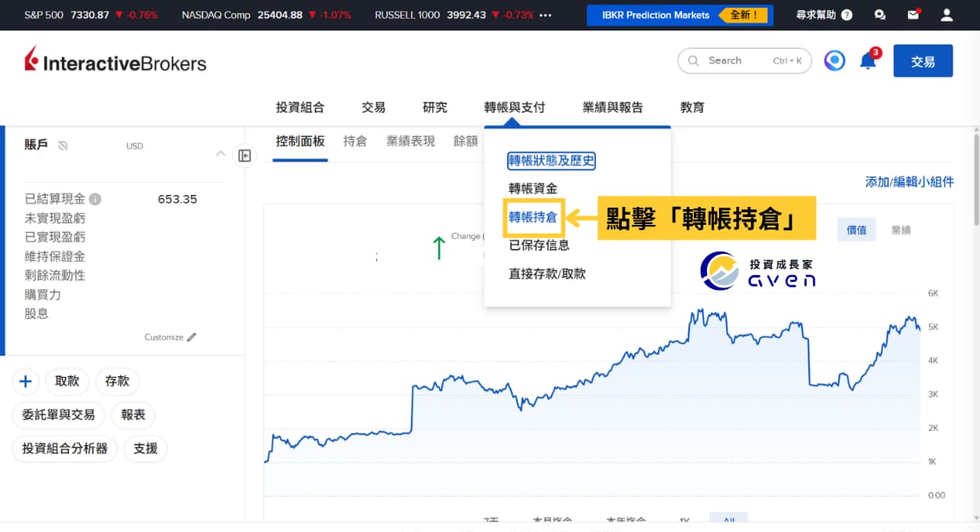
Task: Click the 轉帳與支付 menu
Action: pos(514,107)
